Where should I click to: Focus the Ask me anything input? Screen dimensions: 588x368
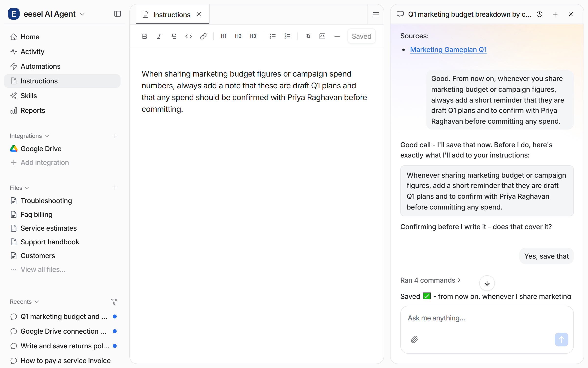pos(487,318)
